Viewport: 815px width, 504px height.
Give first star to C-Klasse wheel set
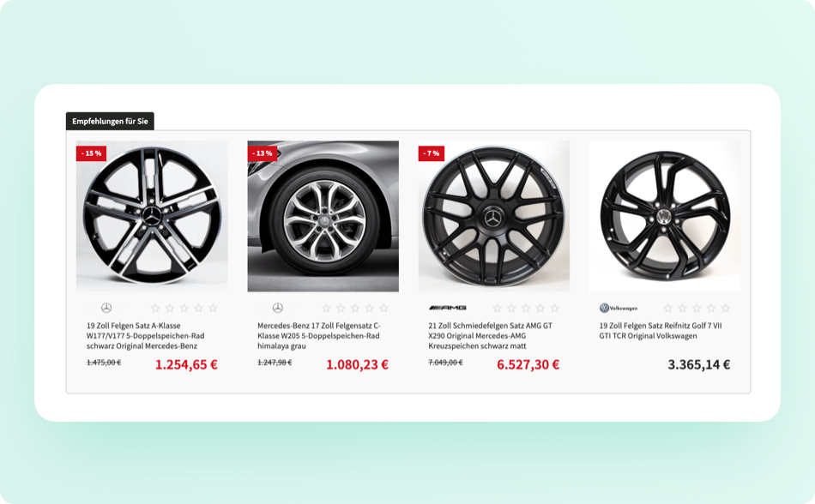click(326, 309)
